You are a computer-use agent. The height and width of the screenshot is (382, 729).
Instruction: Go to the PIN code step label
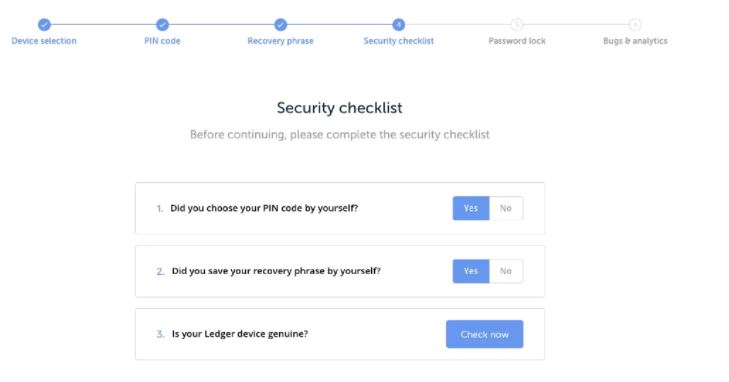162,41
